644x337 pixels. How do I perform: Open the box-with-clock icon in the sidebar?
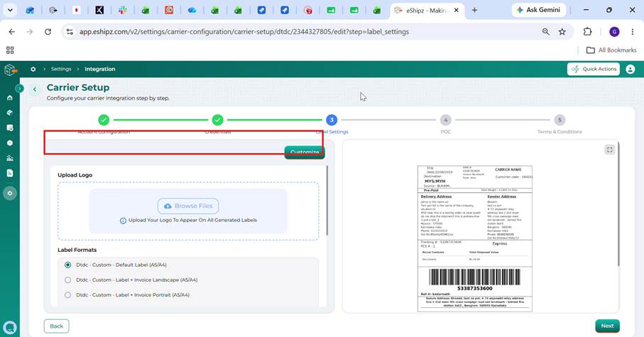coord(10,128)
